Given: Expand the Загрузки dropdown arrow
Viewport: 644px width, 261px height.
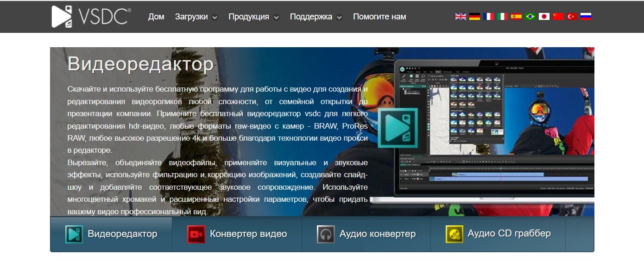Looking at the screenshot, I should [x=215, y=18].
